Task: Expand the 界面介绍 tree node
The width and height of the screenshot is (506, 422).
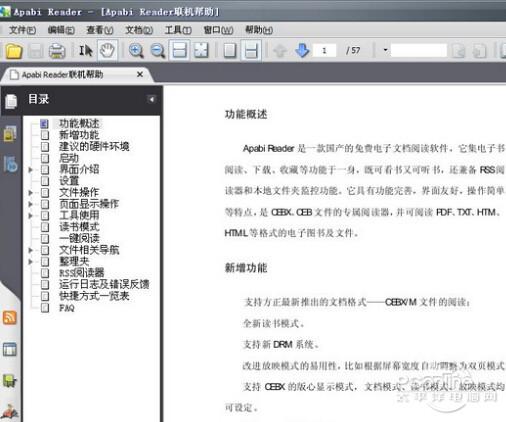Action: 30,170
